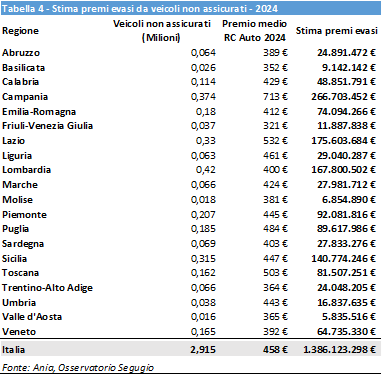Select the 'Trentino-Alto Adige' row label

(47, 288)
